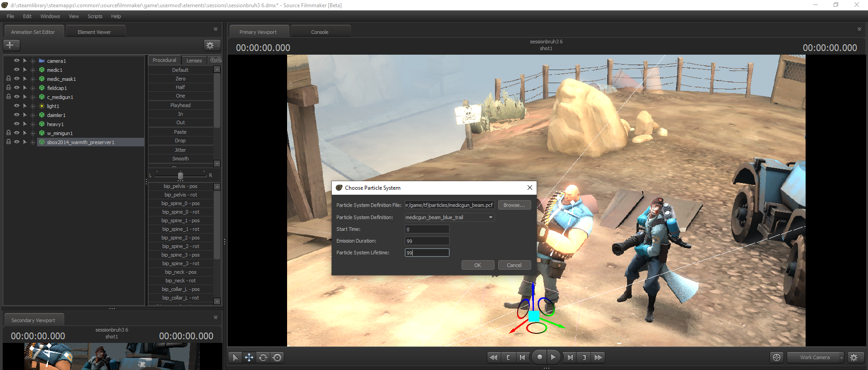Click the lock icon of w_minigun1
868x370 pixels.
[x=9, y=133]
